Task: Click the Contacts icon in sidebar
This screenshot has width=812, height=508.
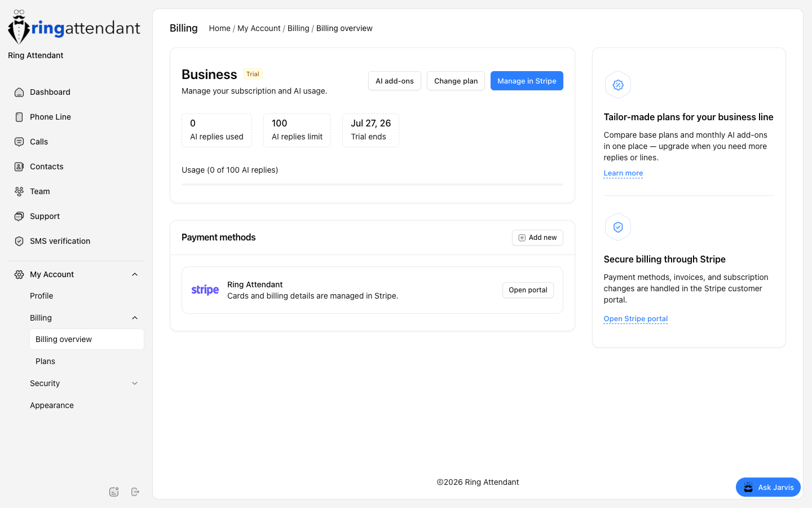Action: (19, 167)
